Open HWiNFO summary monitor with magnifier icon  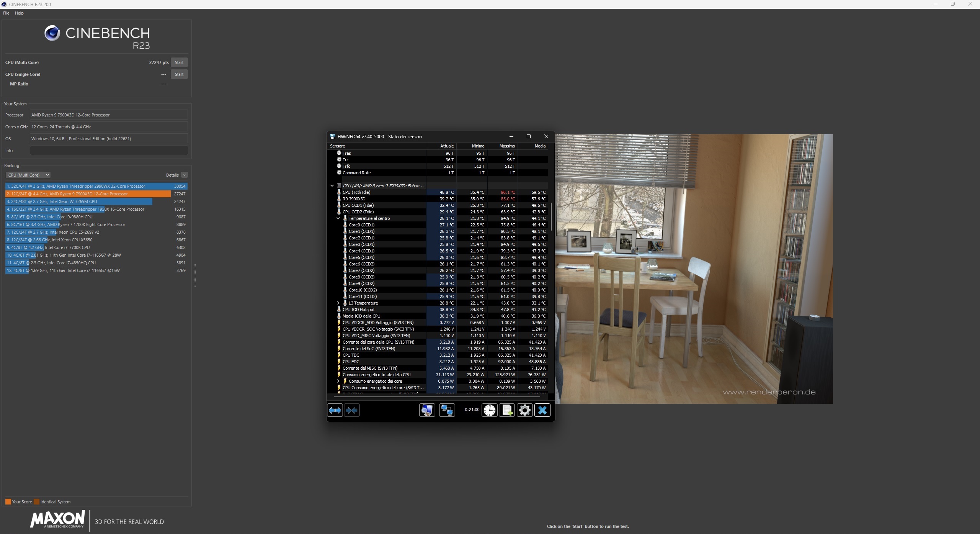click(x=427, y=410)
